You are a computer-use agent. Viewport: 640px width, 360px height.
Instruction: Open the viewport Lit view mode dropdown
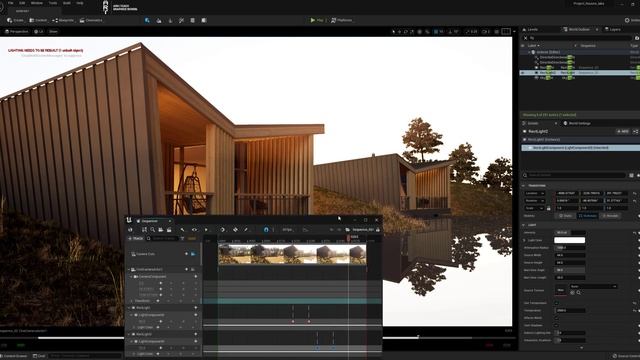pyautogui.click(x=39, y=31)
